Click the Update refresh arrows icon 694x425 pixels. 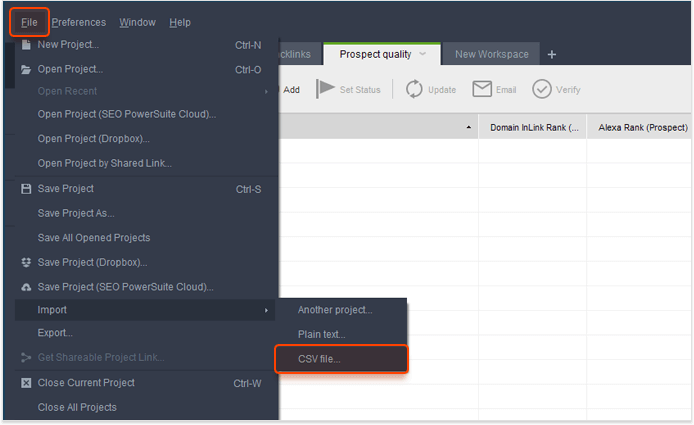coord(414,89)
